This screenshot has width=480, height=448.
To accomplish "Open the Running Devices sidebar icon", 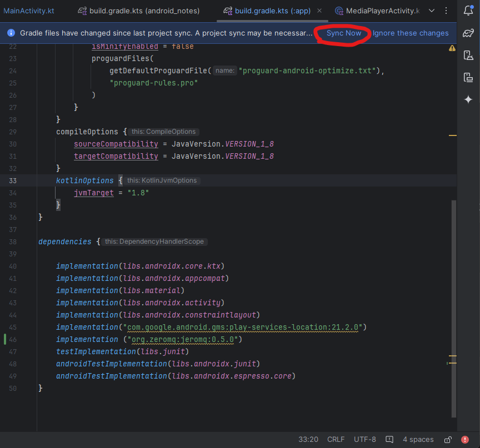I will [x=468, y=78].
